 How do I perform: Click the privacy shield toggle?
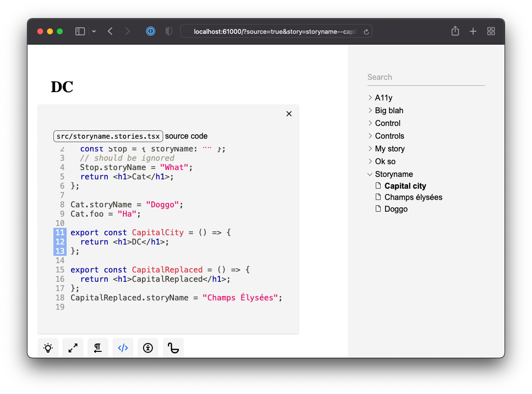click(168, 31)
